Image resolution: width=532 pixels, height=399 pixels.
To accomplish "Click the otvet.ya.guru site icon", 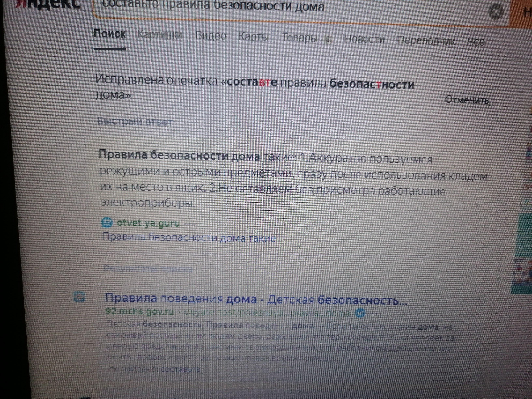I will tap(107, 222).
